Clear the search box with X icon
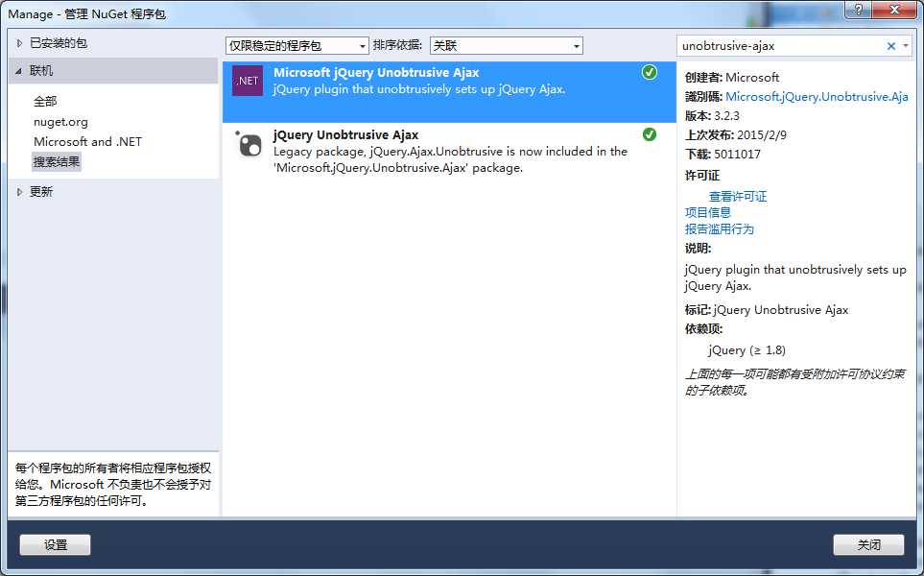The height and width of the screenshot is (576, 924). click(x=891, y=46)
